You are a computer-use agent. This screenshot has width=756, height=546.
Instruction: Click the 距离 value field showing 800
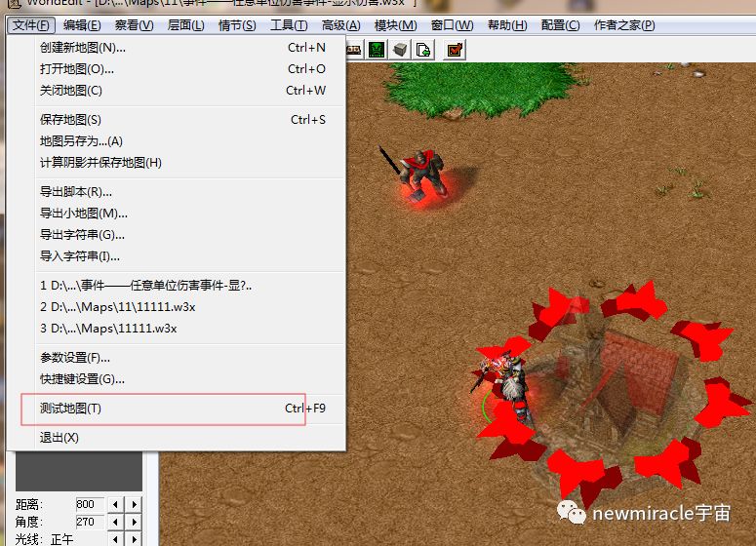point(90,504)
